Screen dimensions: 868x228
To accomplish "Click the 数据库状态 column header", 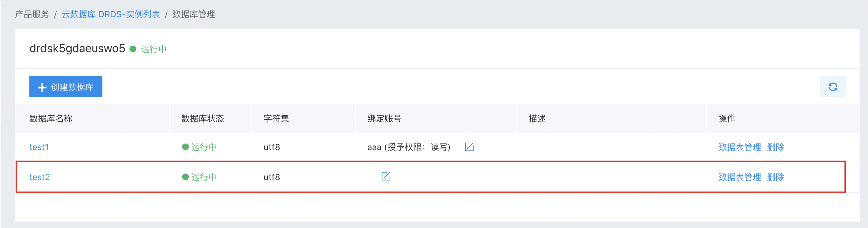I will [203, 119].
